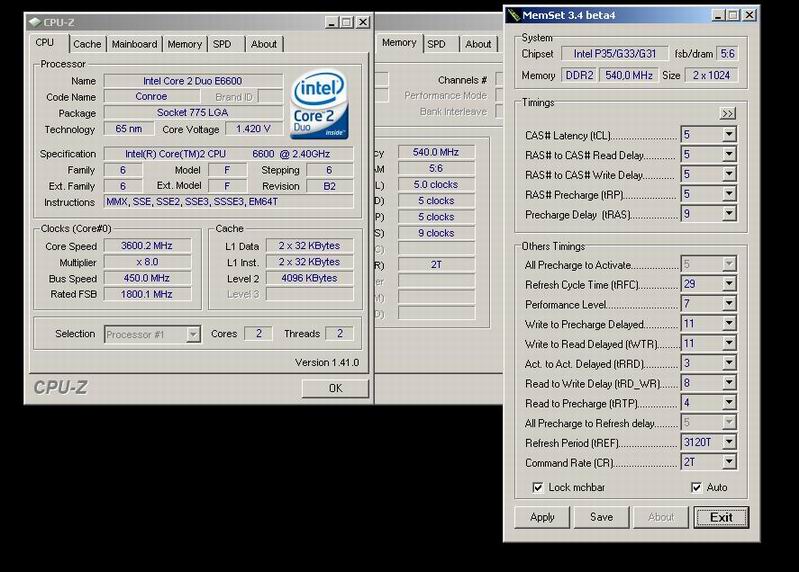799x572 pixels.
Task: Open Read to Write Delay (tRD_WR) dropdown
Action: 729,383
